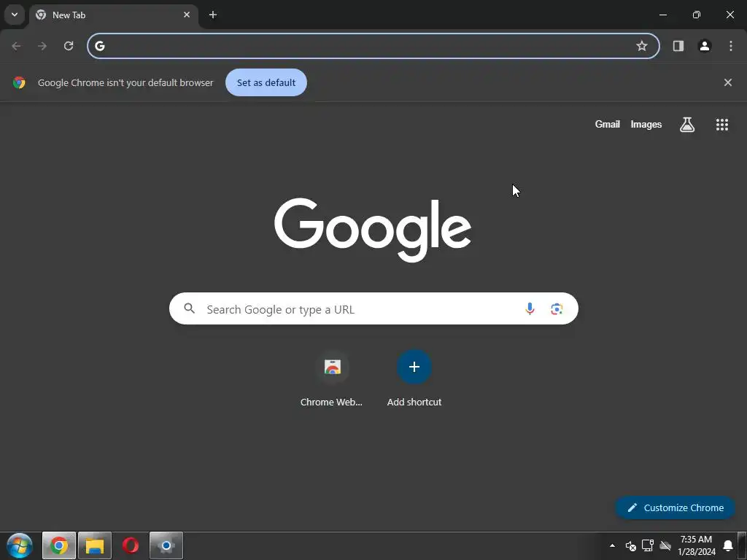Click the Google logo

(373, 230)
